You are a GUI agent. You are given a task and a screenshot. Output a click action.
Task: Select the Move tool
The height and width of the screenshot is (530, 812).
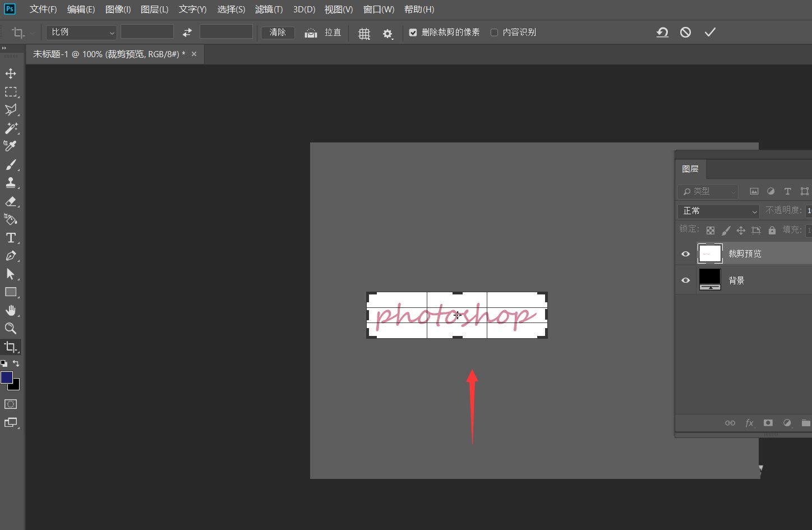coord(11,73)
